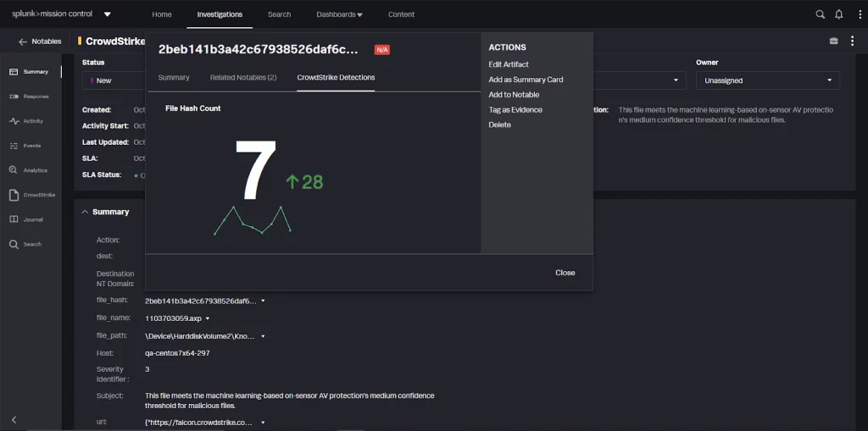Click the N/A red badge

[x=382, y=50]
